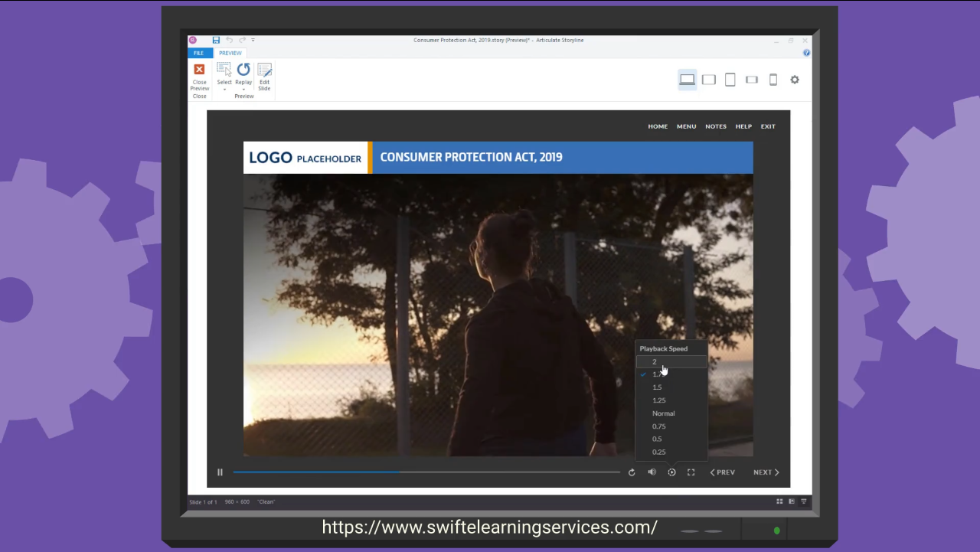
Task: Choose 1.5 playback speed option
Action: [657, 387]
